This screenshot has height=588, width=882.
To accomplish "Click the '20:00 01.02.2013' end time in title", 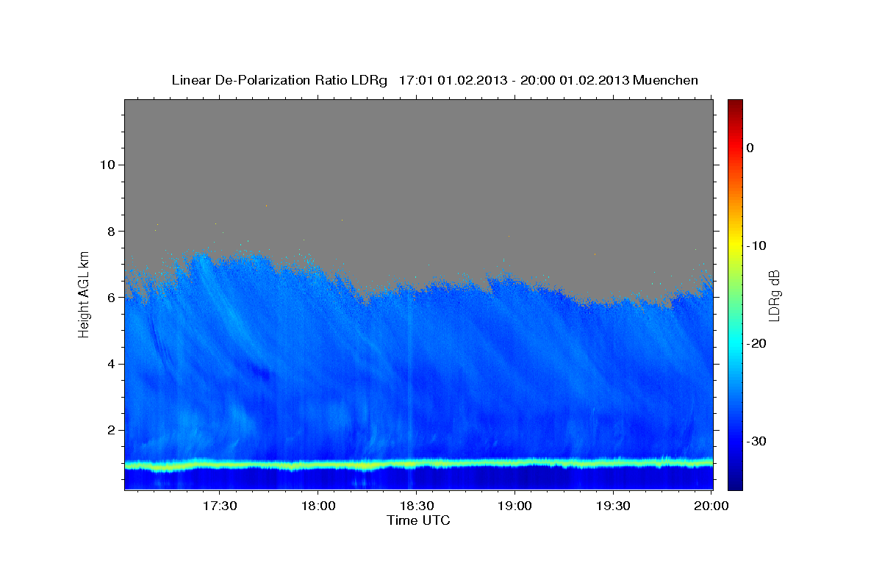I will point(575,80).
